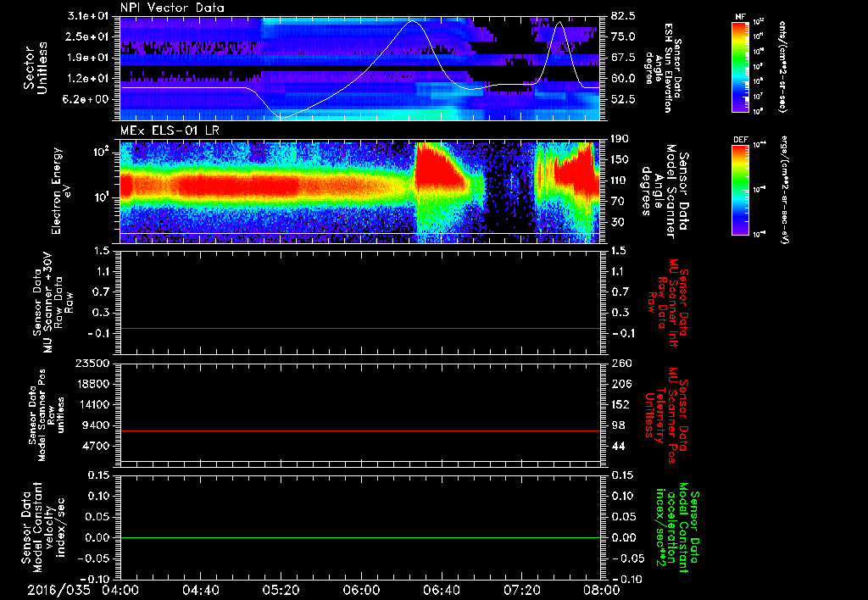Click the 190 scanner angle tick label
This screenshot has height=600, width=868.
pos(620,139)
